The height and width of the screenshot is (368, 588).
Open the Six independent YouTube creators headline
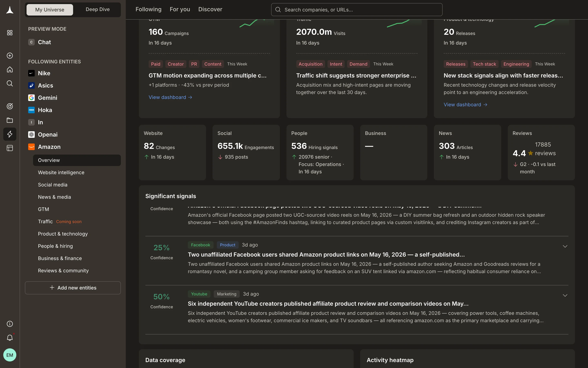[x=328, y=304]
